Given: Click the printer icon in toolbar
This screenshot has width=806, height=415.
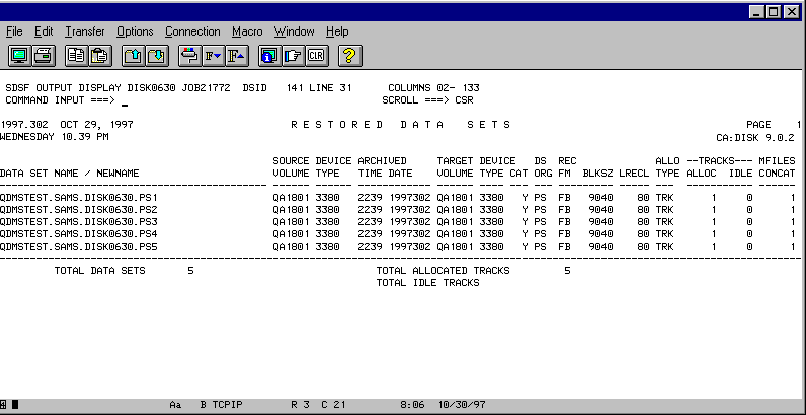Looking at the screenshot, I should (43, 56).
